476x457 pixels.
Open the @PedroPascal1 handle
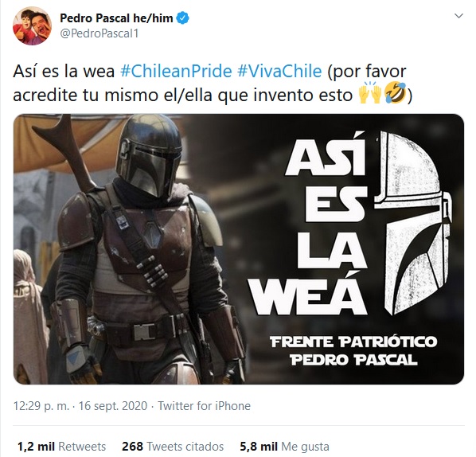pyautogui.click(x=99, y=33)
